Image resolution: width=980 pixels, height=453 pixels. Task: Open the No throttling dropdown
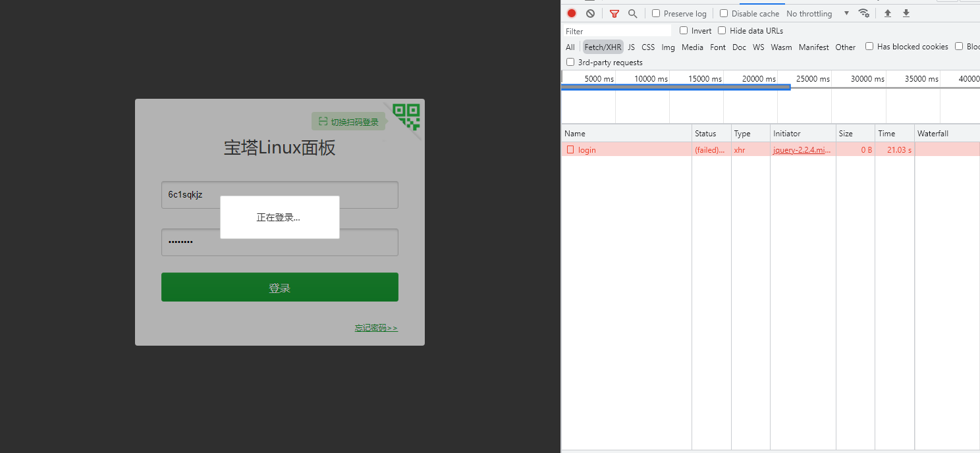(817, 13)
